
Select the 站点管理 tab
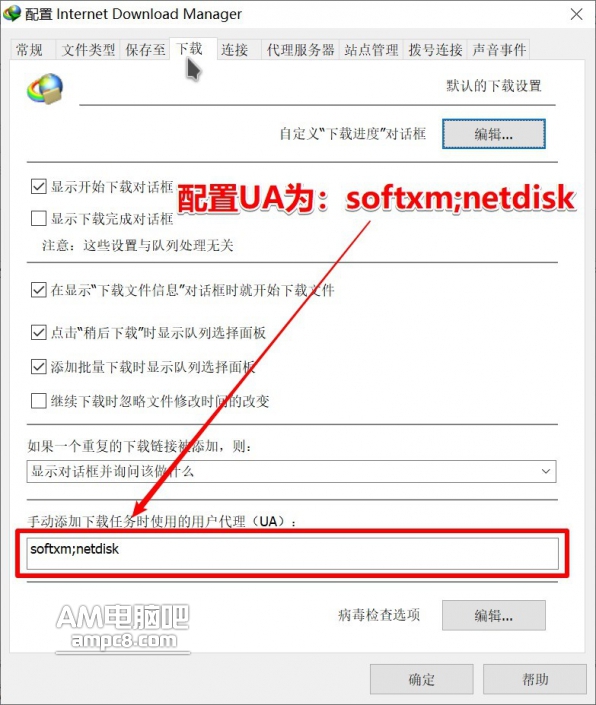pyautogui.click(x=371, y=49)
